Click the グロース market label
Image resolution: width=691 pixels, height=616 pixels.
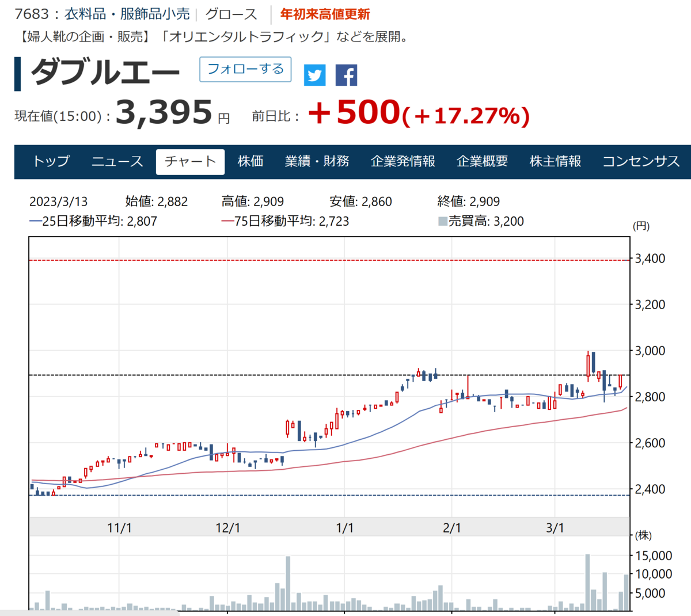231,14
